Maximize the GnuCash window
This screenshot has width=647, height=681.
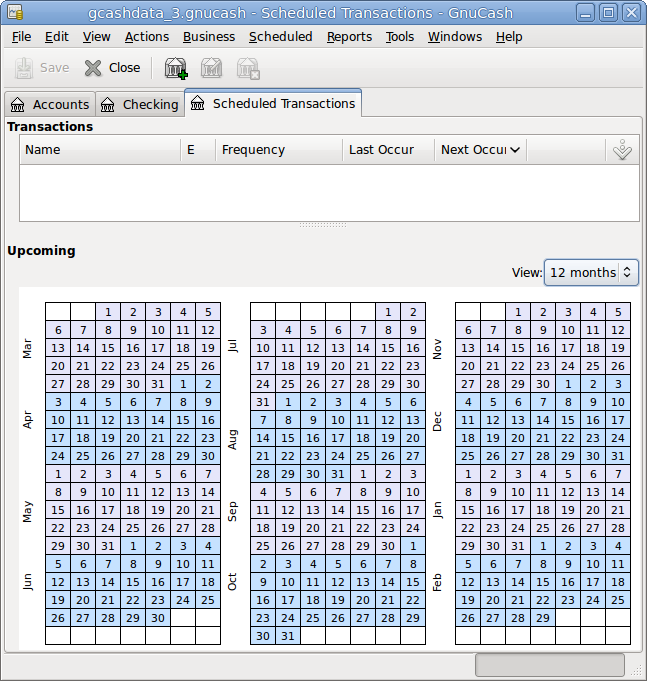[608, 13]
